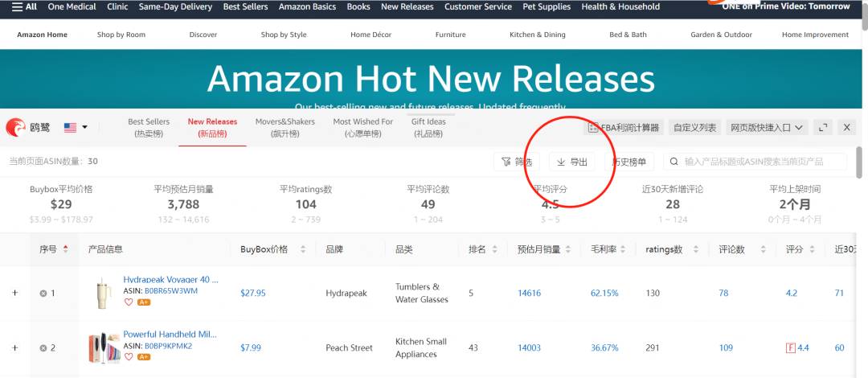Click review count 109
The width and height of the screenshot is (868, 378).
pyautogui.click(x=726, y=348)
